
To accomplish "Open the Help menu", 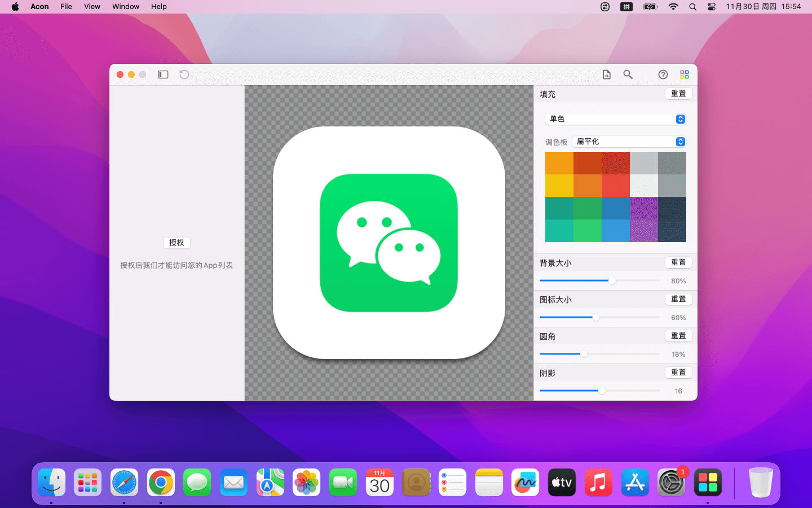I will (159, 7).
